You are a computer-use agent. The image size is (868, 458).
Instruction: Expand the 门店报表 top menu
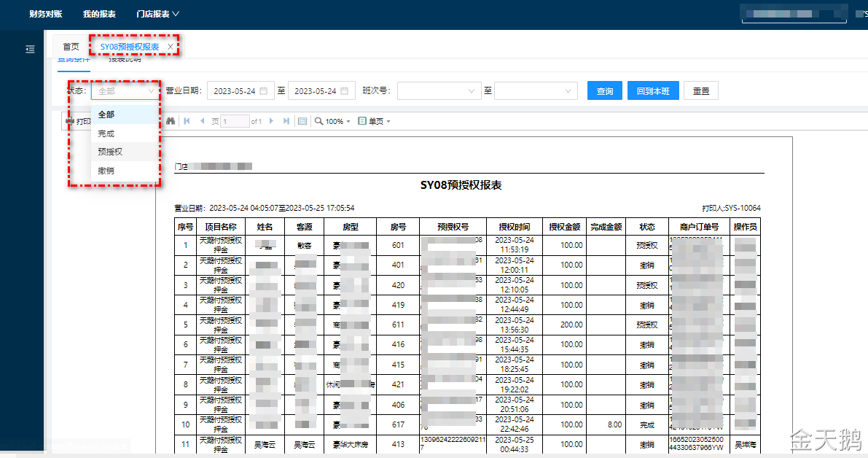(157, 14)
